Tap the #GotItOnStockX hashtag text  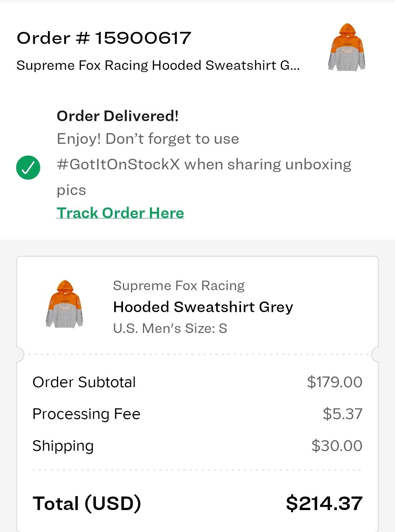tap(118, 165)
